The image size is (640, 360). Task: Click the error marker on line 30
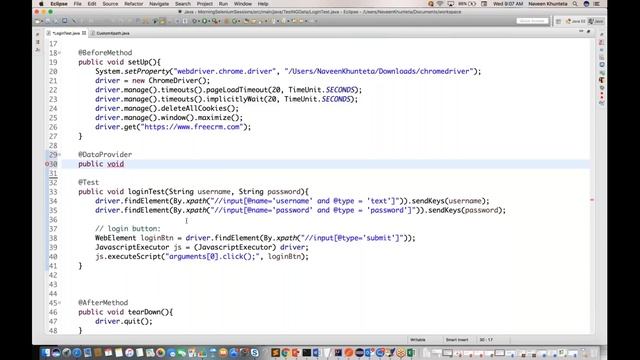47,164
